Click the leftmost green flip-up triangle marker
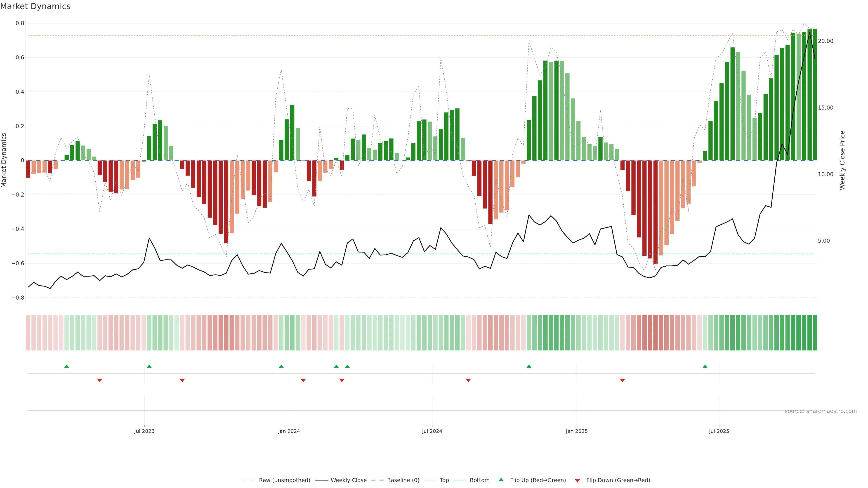The height and width of the screenshot is (488, 868). [66, 366]
